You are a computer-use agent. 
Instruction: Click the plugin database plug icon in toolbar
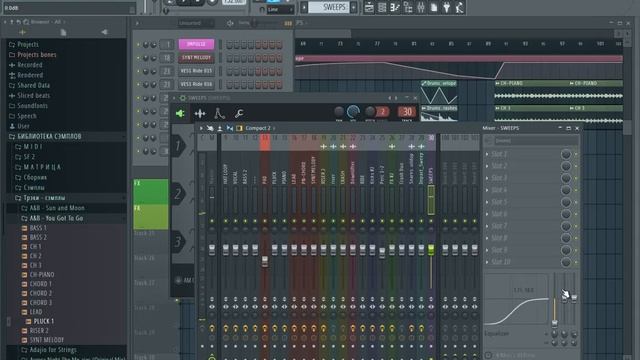(x=447, y=7)
